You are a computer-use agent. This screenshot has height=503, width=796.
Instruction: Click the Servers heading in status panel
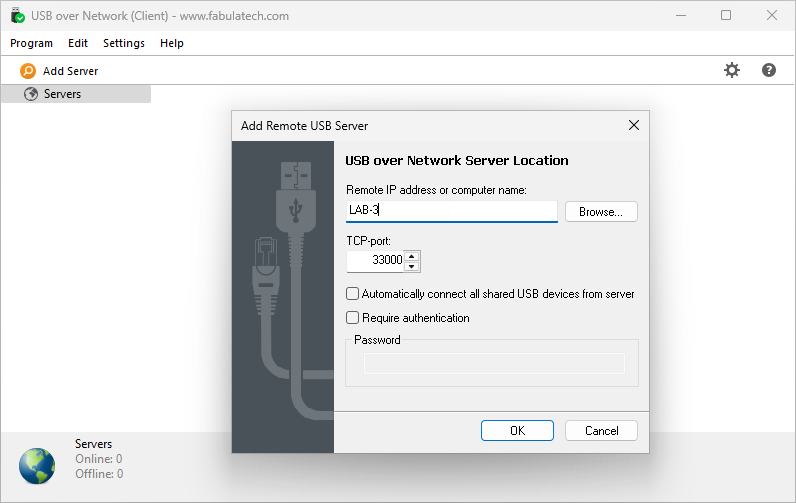click(x=93, y=444)
